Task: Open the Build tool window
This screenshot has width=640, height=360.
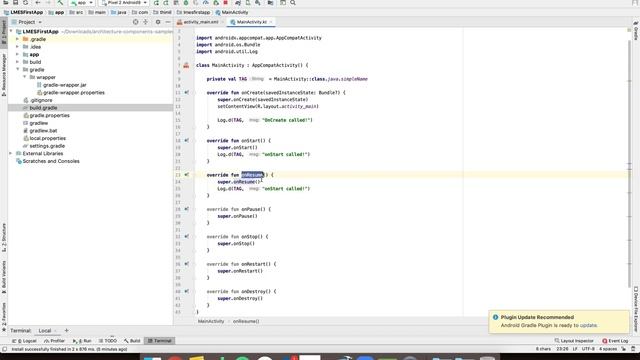Action: (132, 341)
